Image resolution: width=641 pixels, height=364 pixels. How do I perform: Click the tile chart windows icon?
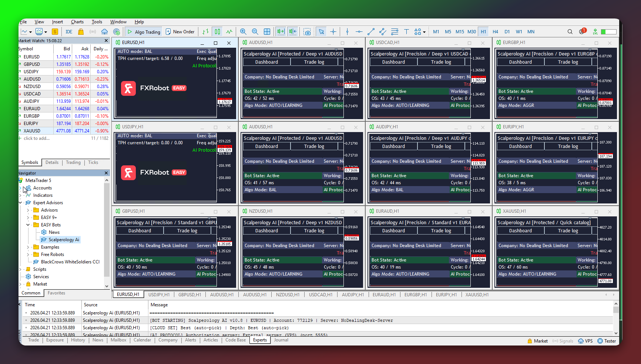[267, 32]
